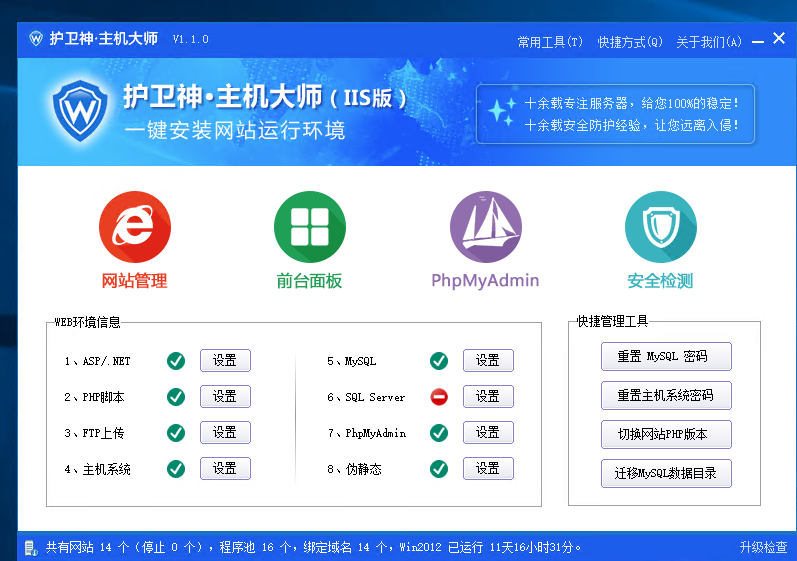
Task: Click the 伪静态 green check status icon
Action: pos(439,469)
